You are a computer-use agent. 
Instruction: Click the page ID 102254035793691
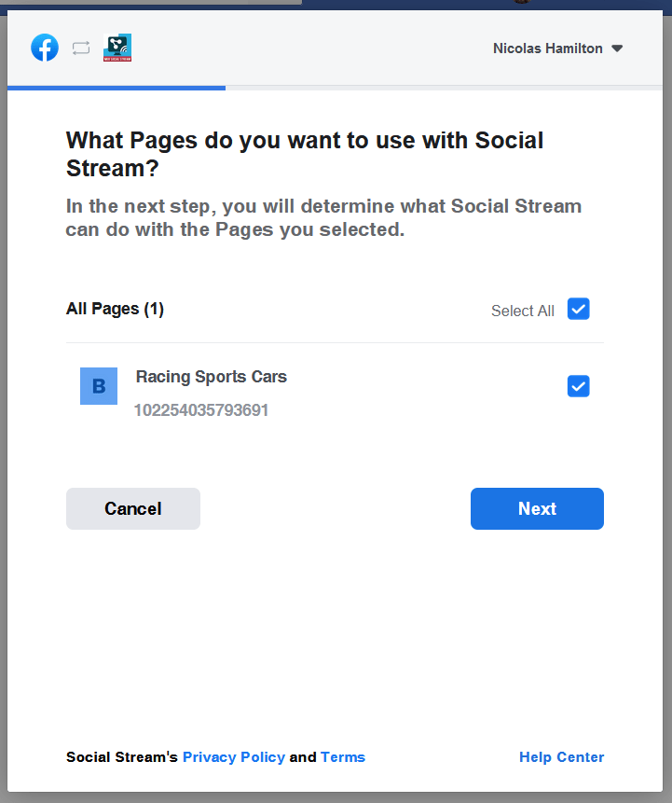[x=201, y=410]
